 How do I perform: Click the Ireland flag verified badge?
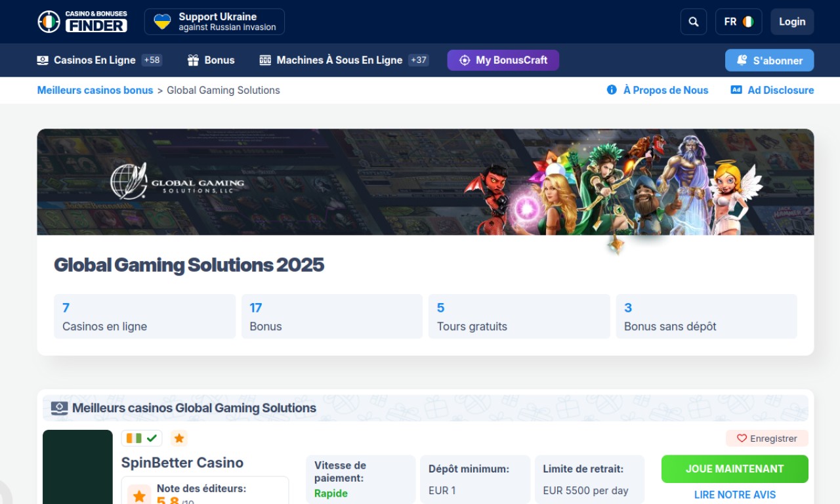click(x=142, y=438)
